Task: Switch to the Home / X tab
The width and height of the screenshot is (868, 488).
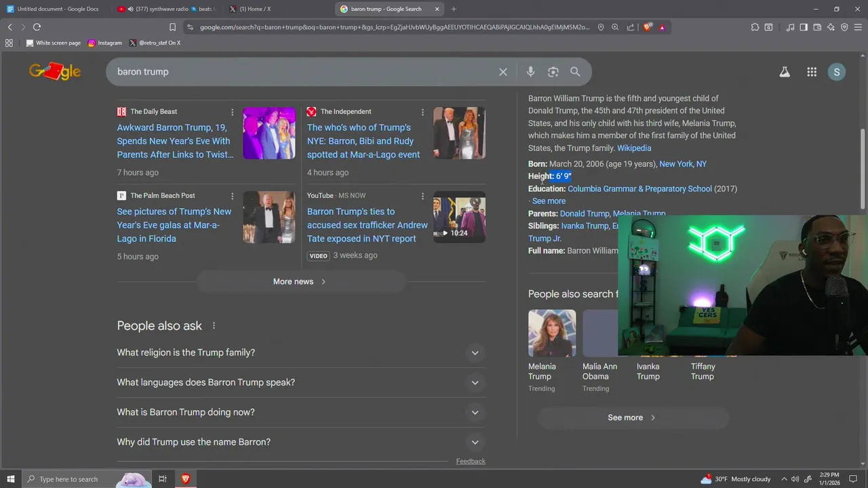Action: (278, 9)
